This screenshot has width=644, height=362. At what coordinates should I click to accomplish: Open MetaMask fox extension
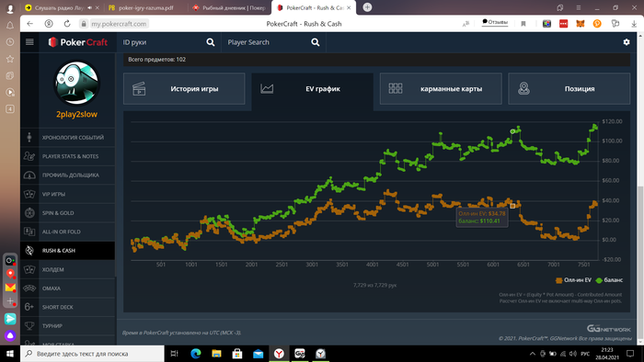(x=580, y=24)
